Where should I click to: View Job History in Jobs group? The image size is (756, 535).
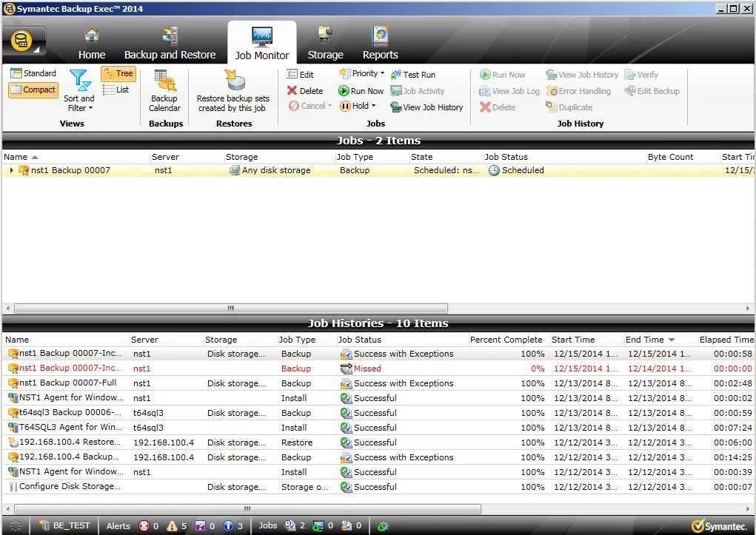pos(426,107)
